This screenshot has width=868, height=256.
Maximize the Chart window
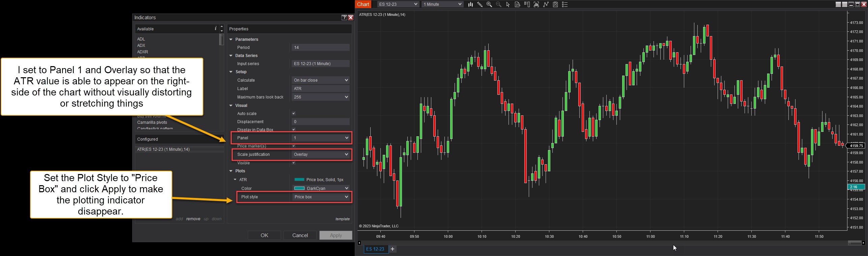tap(858, 4)
